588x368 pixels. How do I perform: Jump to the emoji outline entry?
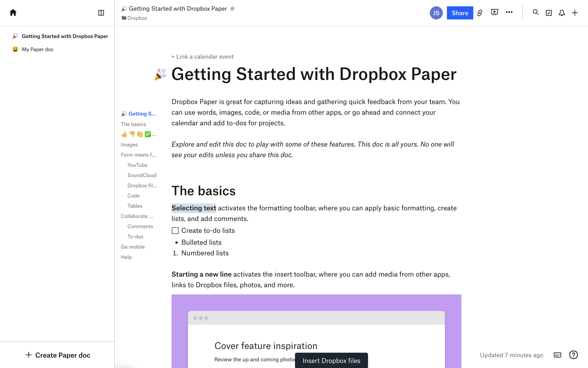138,134
